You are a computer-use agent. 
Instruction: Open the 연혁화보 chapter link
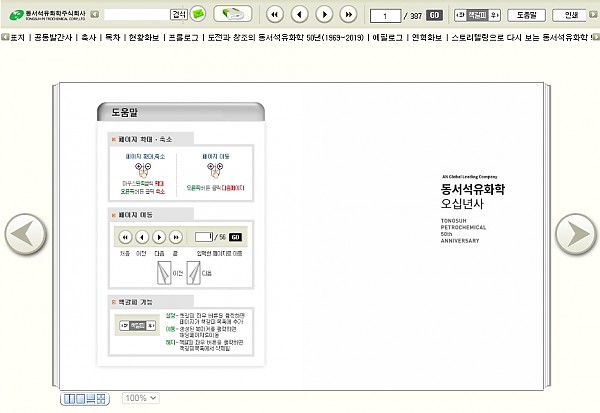[427, 38]
